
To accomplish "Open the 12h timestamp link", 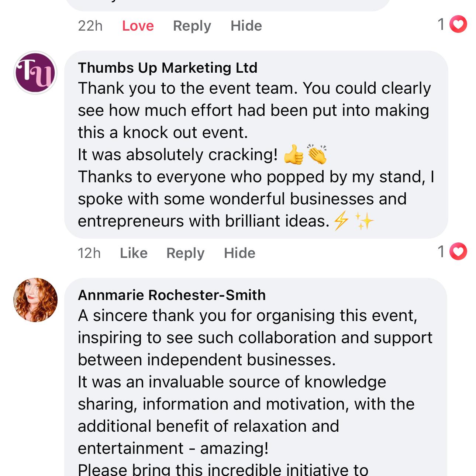I will [89, 253].
